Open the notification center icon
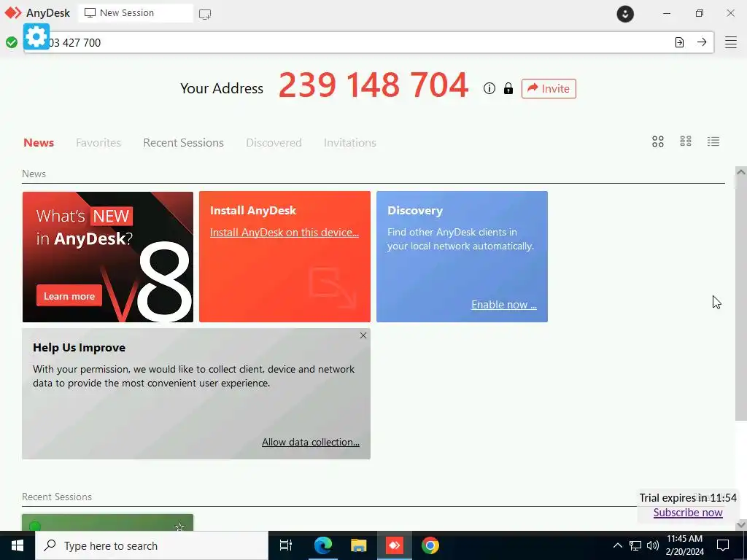 (x=723, y=545)
